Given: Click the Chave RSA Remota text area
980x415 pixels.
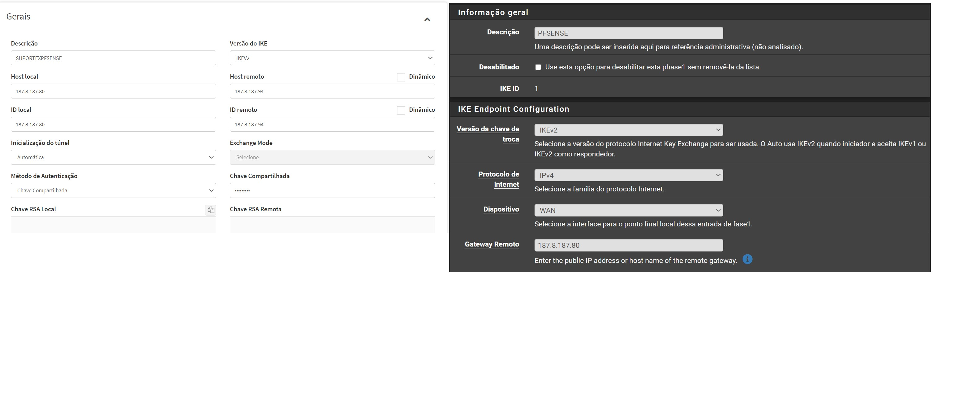Looking at the screenshot, I should pyautogui.click(x=332, y=225).
